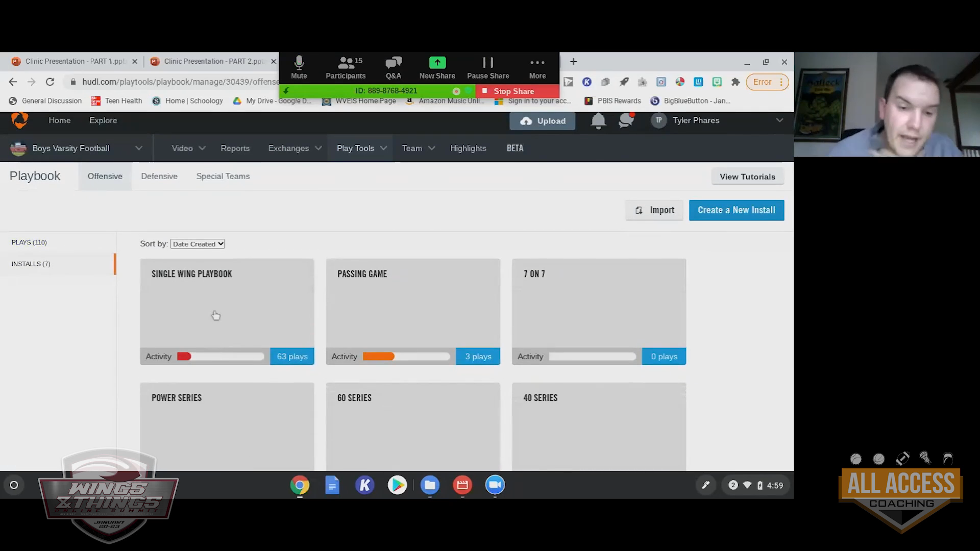Expand the Tyler Phares account menu
980x551 pixels.
point(779,120)
